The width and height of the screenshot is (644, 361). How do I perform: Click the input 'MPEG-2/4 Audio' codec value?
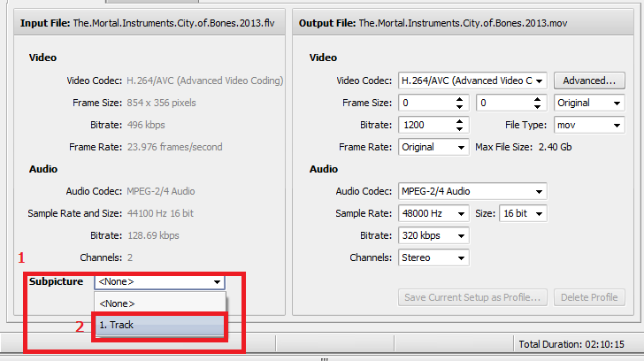click(x=161, y=191)
